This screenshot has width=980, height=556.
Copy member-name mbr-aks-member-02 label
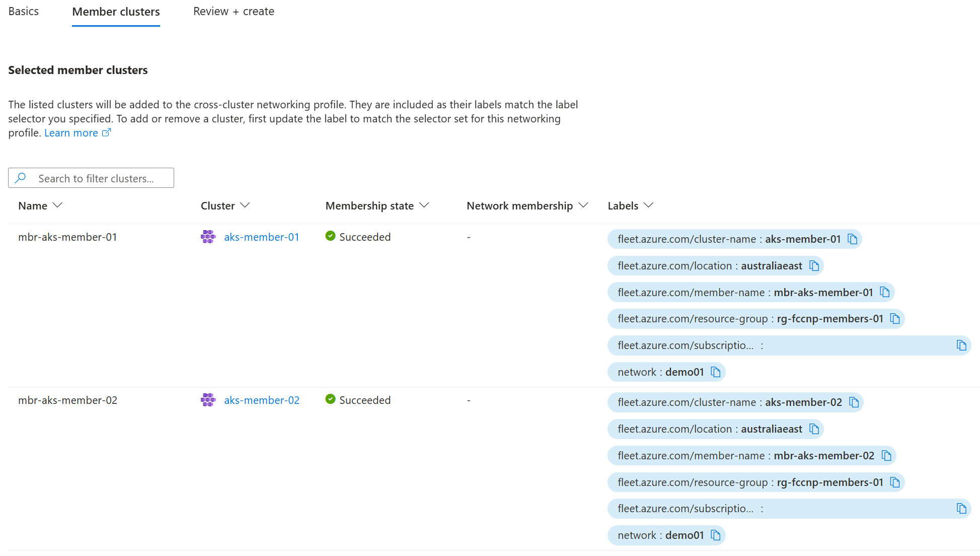coord(886,455)
